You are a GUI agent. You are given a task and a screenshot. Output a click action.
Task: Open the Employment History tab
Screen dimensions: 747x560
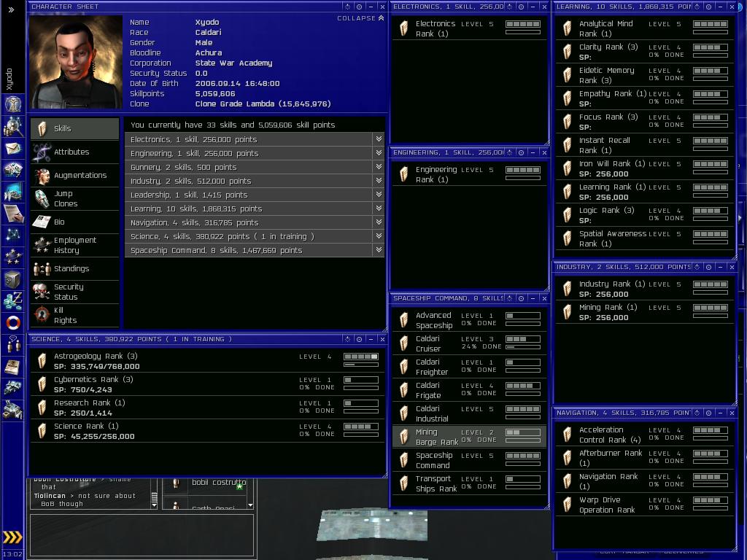[x=75, y=245]
